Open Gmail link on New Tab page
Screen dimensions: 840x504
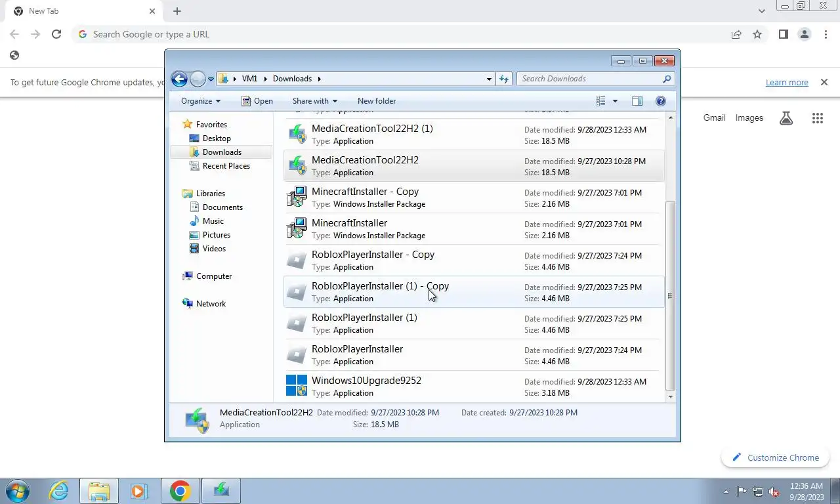714,118
